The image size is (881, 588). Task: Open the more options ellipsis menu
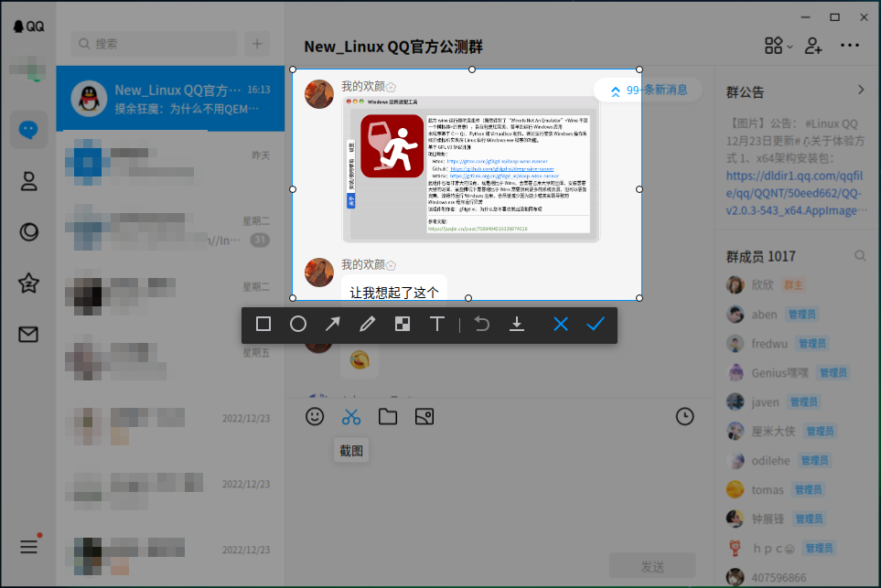[x=850, y=46]
